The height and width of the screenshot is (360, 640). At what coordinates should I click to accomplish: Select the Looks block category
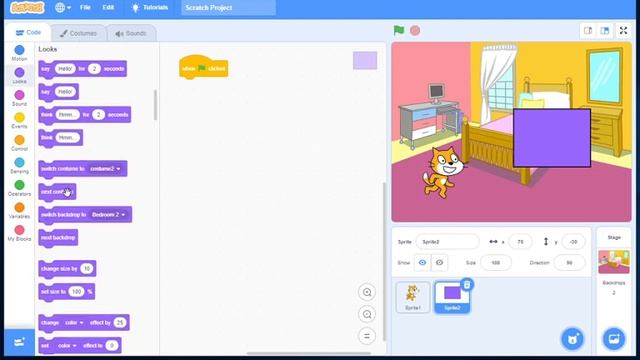(x=19, y=76)
